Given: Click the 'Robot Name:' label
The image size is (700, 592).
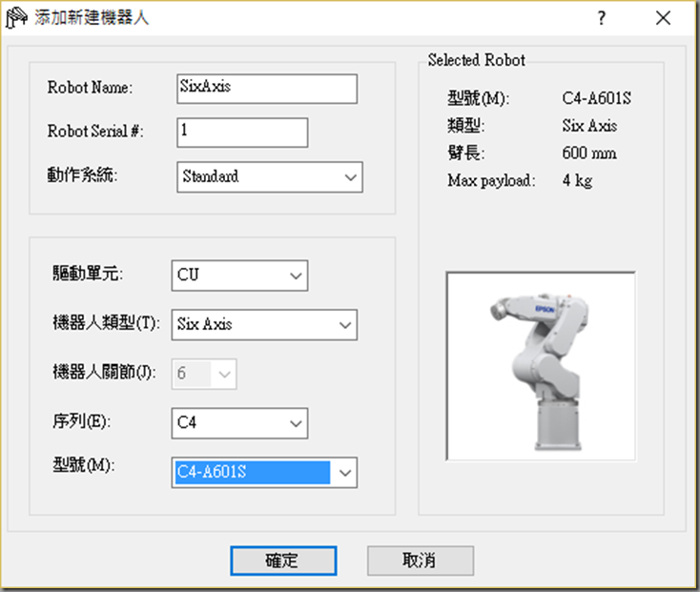Looking at the screenshot, I should (x=90, y=88).
